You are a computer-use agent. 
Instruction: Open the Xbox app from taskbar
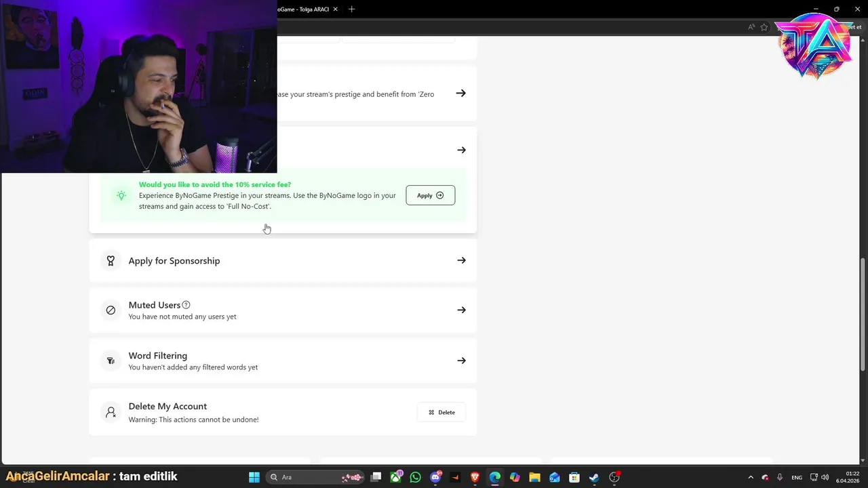[x=396, y=477]
